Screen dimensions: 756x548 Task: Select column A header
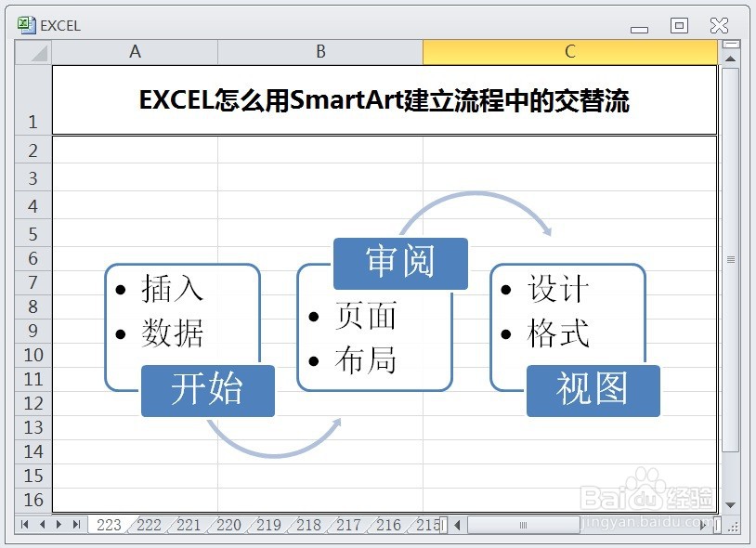pyautogui.click(x=135, y=52)
